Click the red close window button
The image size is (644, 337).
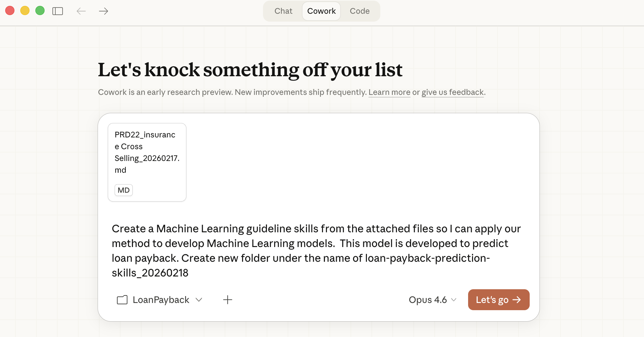(x=10, y=11)
